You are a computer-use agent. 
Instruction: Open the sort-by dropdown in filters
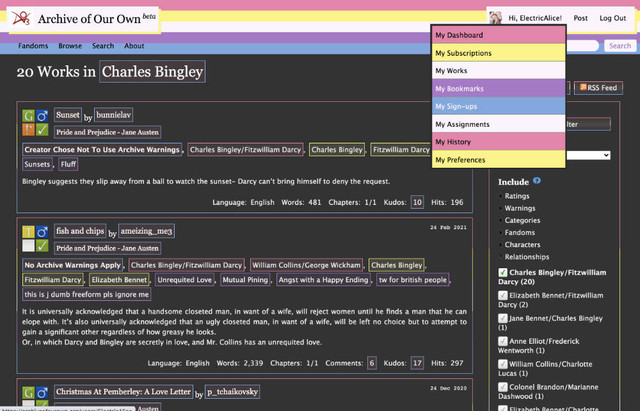pos(588,155)
